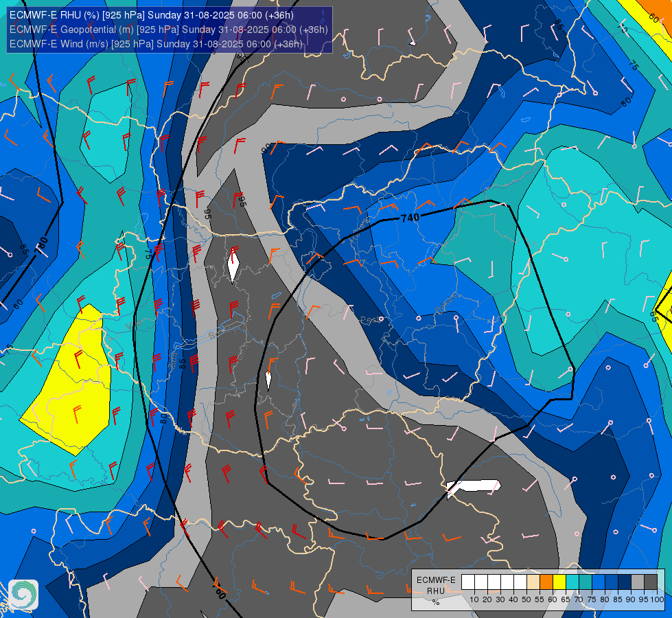Pick the cyan 65-70 legend swatch
Image resolution: width=672 pixels, height=618 pixels.
pyautogui.click(x=572, y=582)
